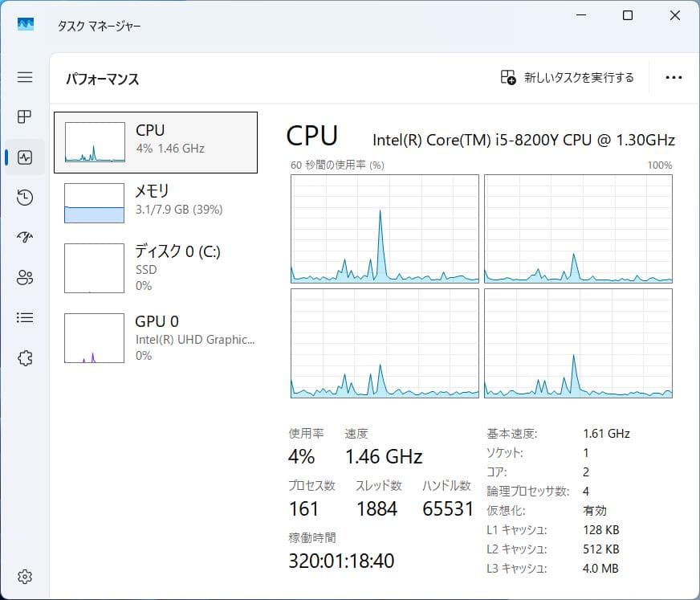
Task: Run a new task with 新しいタスクを実行する
Action: [x=567, y=77]
